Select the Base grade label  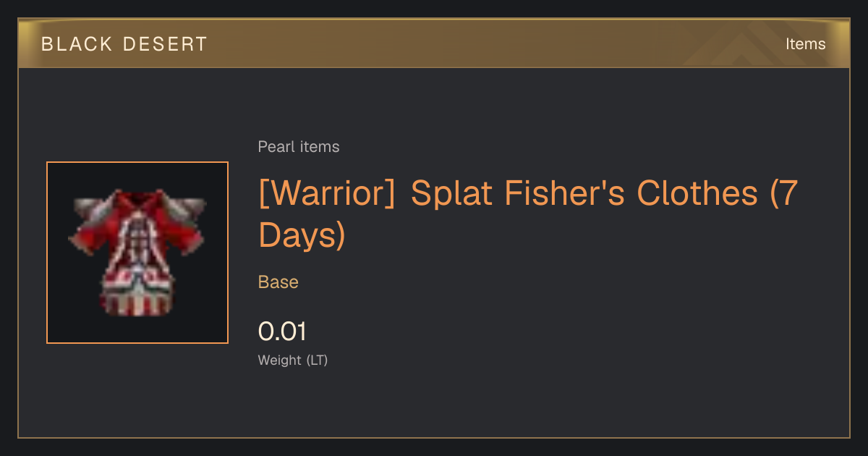278,282
